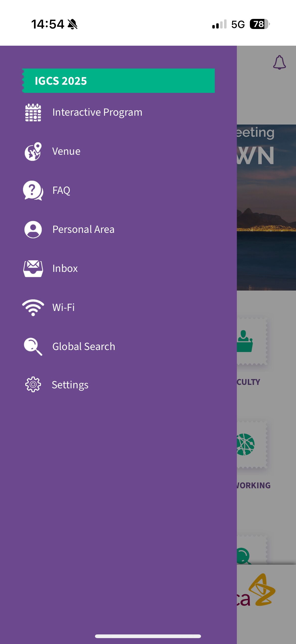The image size is (296, 644).
Task: Tap the globe map-pin Venue icon
Action: (x=33, y=152)
